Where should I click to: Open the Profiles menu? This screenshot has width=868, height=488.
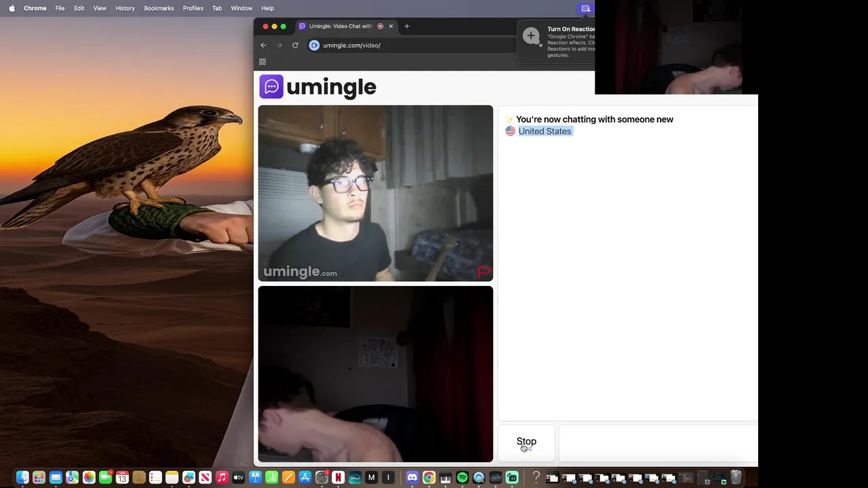click(x=193, y=8)
